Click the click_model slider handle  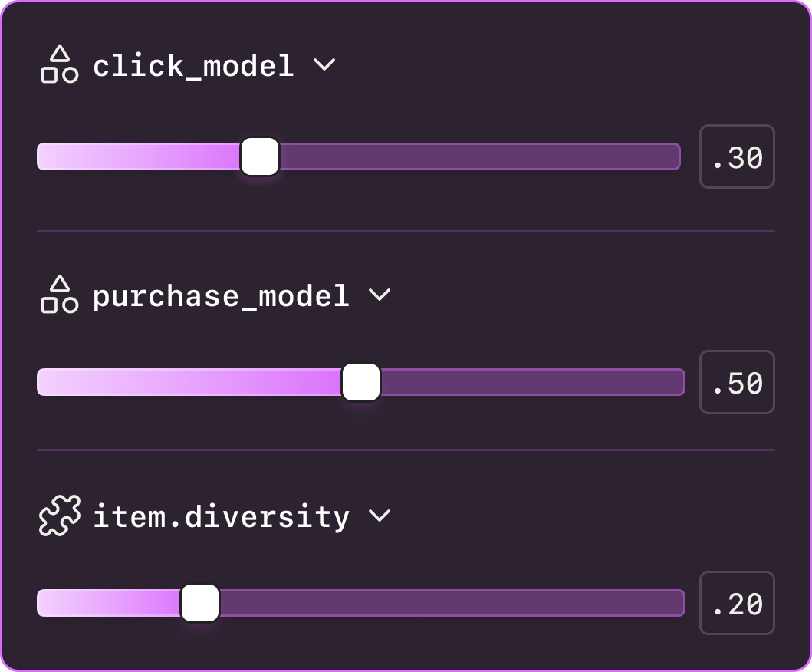point(260,156)
